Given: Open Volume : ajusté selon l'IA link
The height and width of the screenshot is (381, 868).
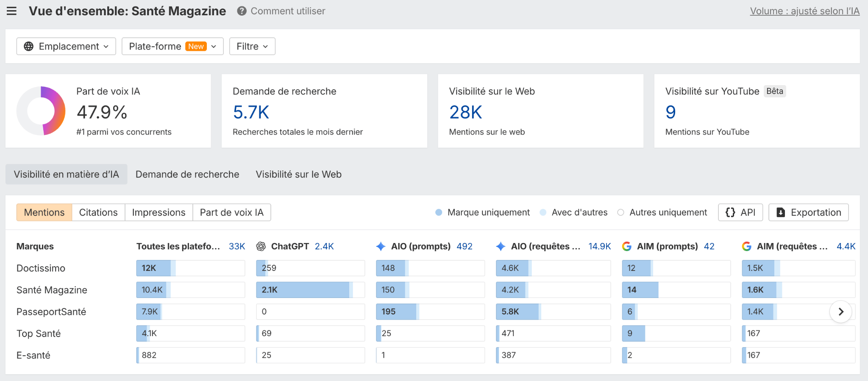Looking at the screenshot, I should point(805,11).
